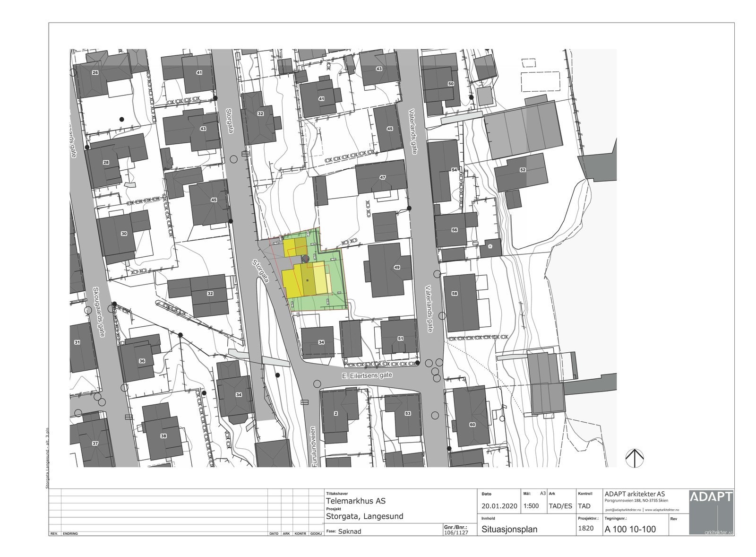Click the 'KONTR' revision column header
Viewport: 756px width, 557px height.
pyautogui.click(x=301, y=533)
